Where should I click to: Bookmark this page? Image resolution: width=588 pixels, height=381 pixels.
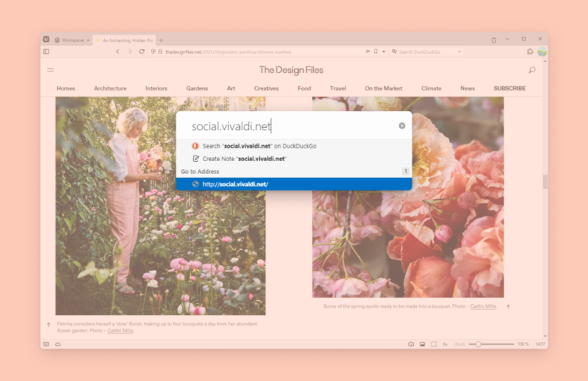pos(376,52)
